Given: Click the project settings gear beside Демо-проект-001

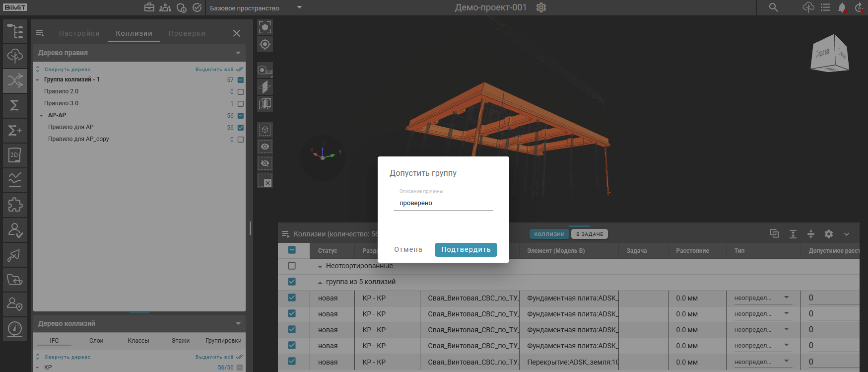Looking at the screenshot, I should pos(541,7).
